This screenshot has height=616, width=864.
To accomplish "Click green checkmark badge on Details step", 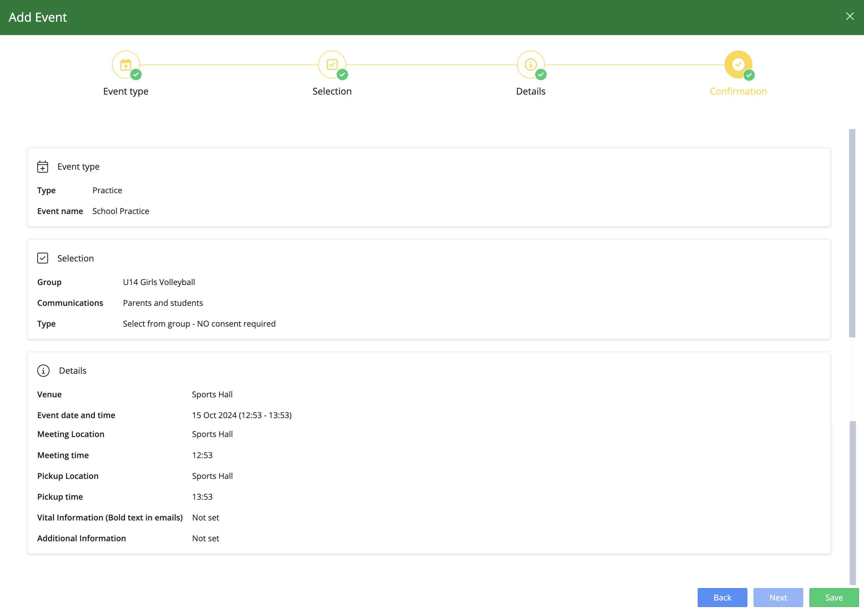I will point(541,75).
